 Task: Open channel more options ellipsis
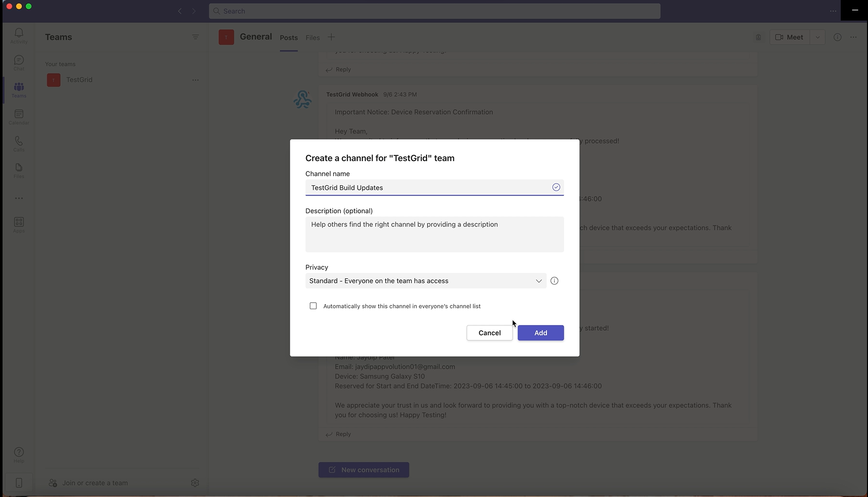click(x=853, y=37)
